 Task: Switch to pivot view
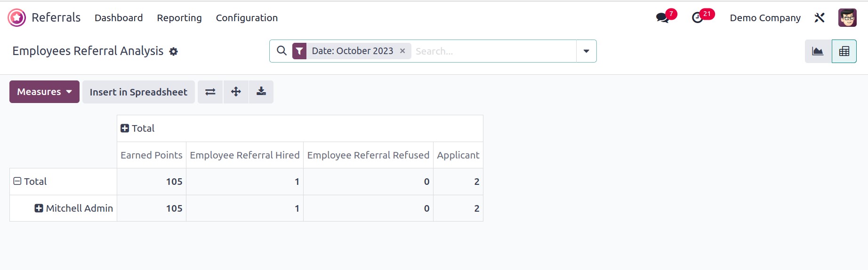tap(844, 51)
